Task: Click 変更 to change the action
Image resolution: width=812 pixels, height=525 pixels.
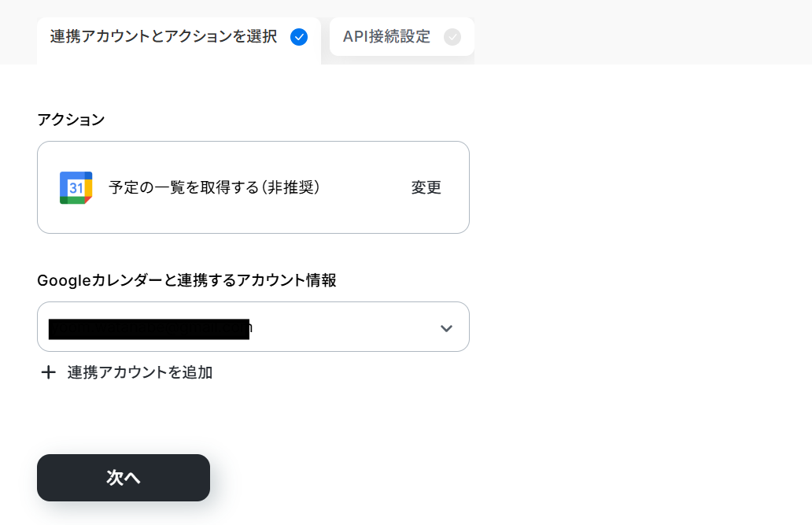Action: click(426, 187)
